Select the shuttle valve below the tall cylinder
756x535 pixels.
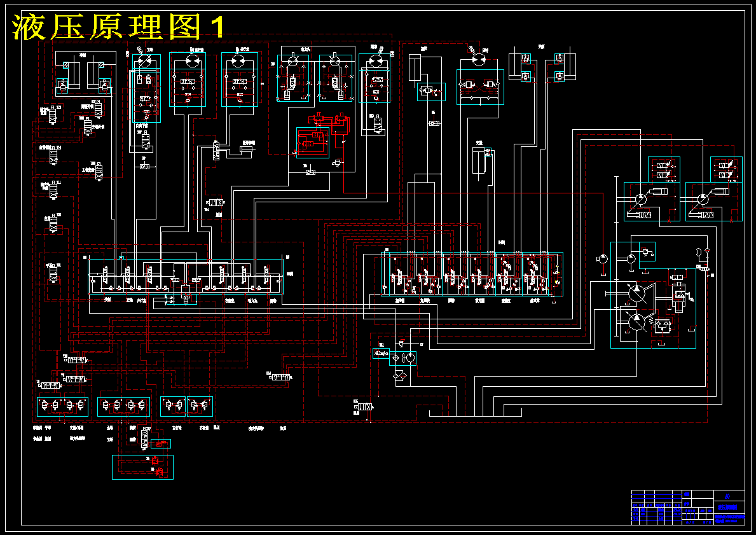pyautogui.click(x=434, y=124)
